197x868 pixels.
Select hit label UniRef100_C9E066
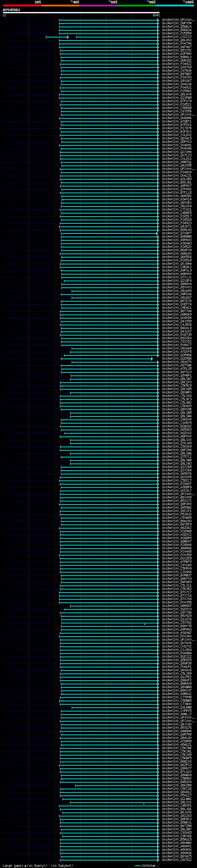point(176,836)
